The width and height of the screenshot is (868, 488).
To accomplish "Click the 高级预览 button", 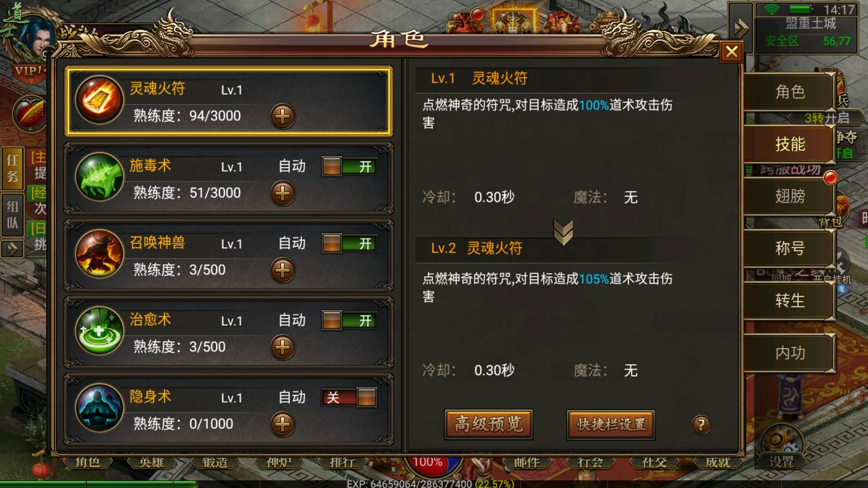I will (x=489, y=424).
